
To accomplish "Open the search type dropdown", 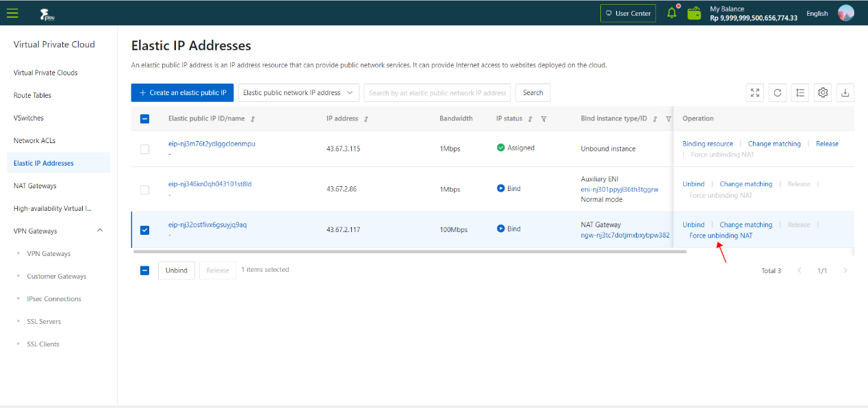I will tap(298, 93).
